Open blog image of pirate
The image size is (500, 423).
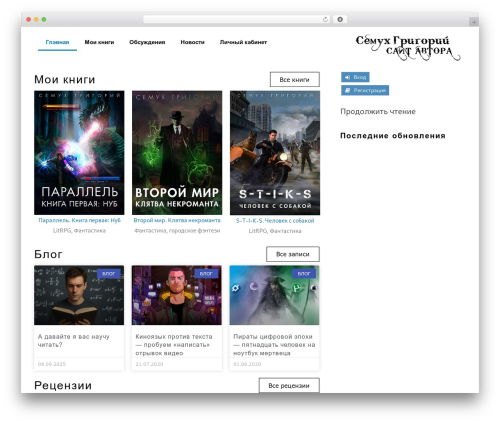[x=274, y=295]
